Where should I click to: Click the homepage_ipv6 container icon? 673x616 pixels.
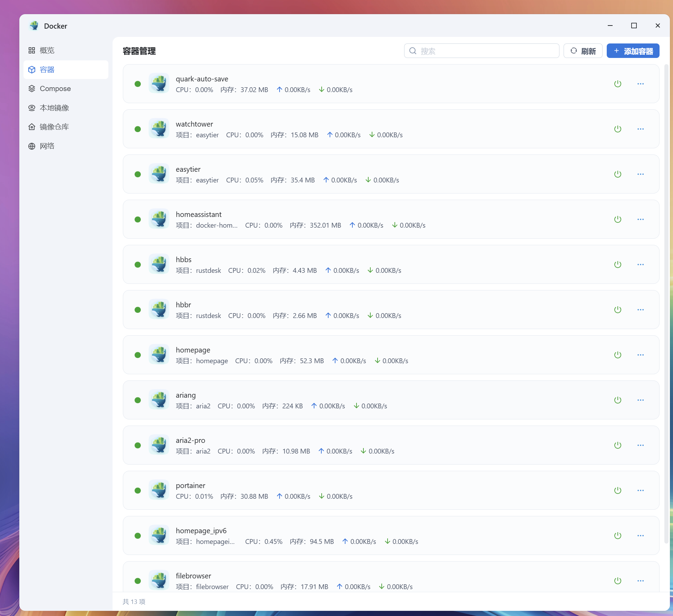click(159, 535)
